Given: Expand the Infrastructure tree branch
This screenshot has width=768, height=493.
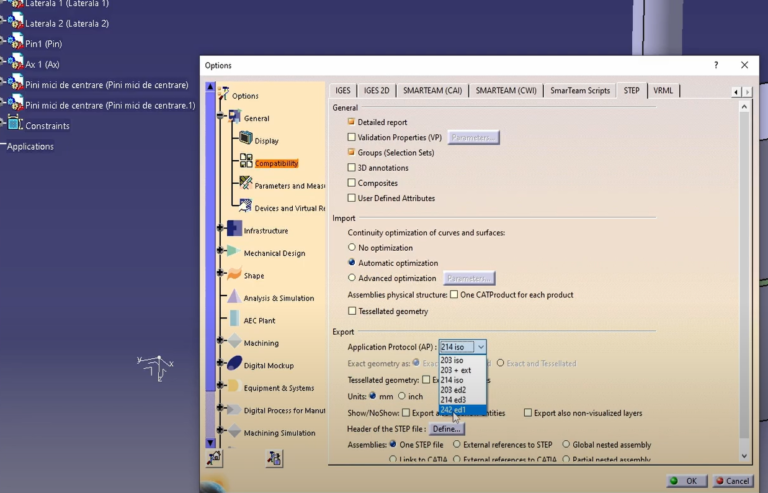Looking at the screenshot, I should coord(221,230).
